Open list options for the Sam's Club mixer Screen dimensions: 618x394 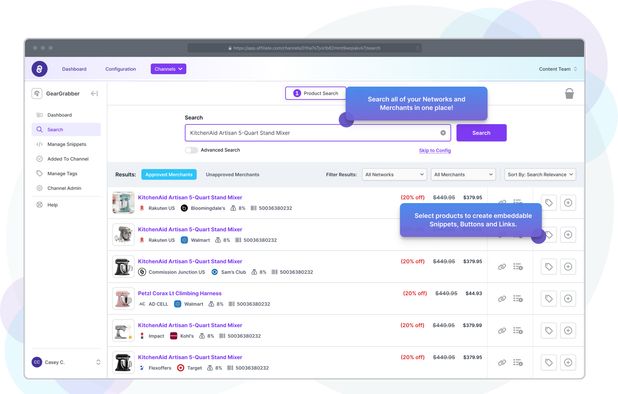[x=518, y=267]
